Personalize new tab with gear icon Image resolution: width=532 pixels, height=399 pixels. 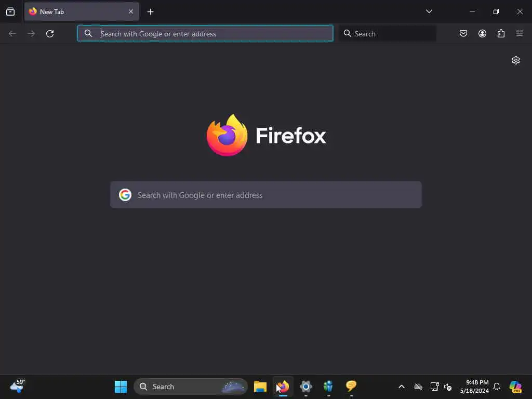[x=516, y=60]
